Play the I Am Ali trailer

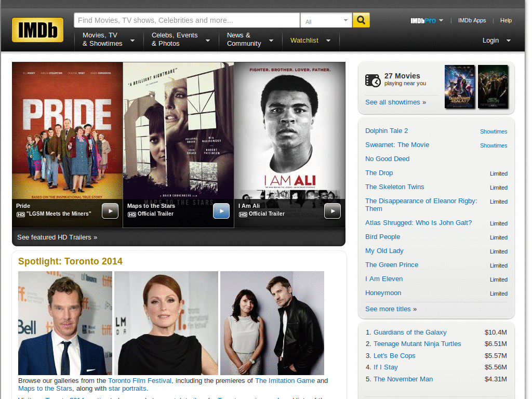click(x=332, y=211)
